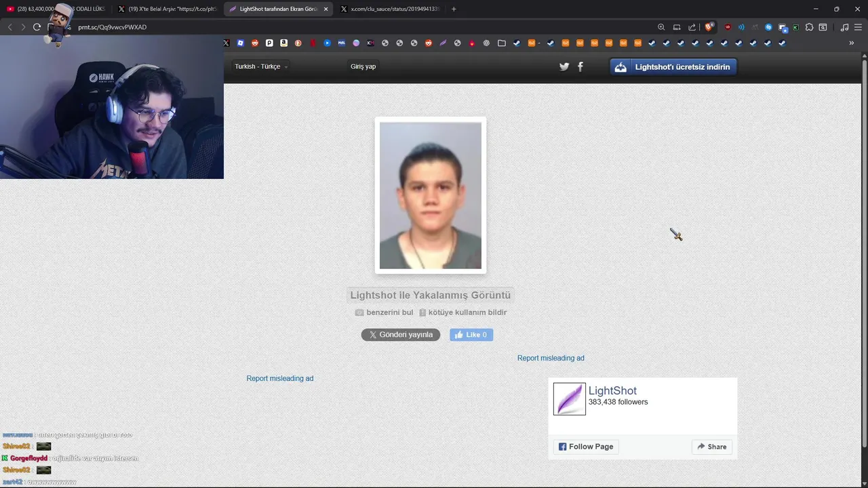Image resolution: width=868 pixels, height=488 pixels.
Task: Open a new browser tab
Action: tap(454, 9)
